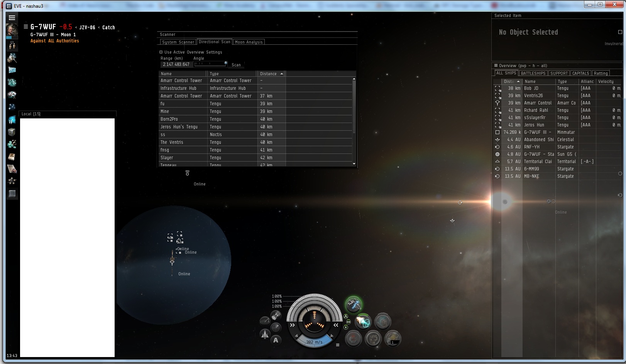Switch to the Moon Analysis tab

pyautogui.click(x=249, y=42)
